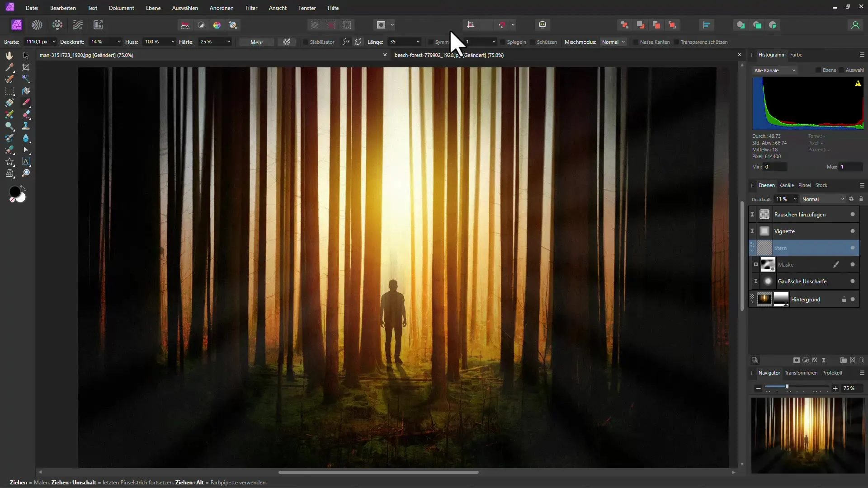Select the Gradient tool
This screenshot has height=488, width=868.
[x=9, y=103]
